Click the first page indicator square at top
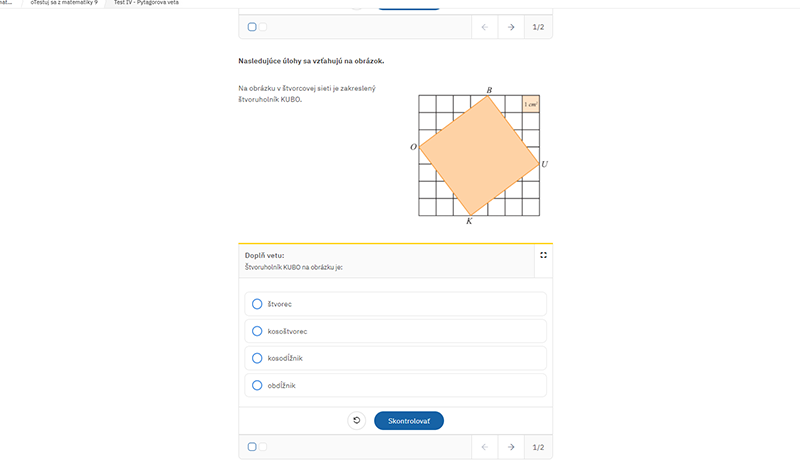 252,27
